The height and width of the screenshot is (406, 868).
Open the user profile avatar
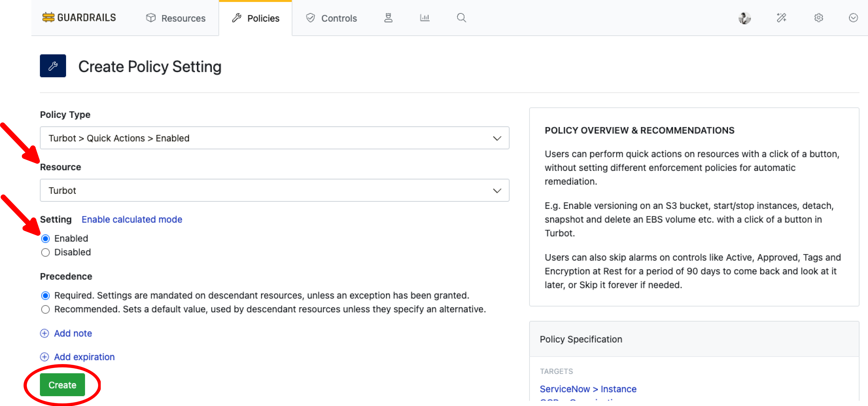point(744,18)
